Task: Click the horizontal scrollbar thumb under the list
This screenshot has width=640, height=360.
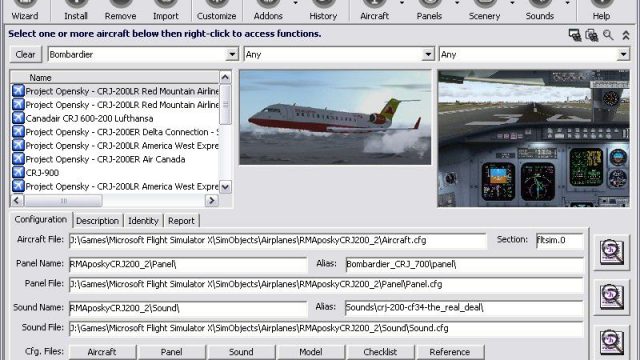Action: pos(63,200)
